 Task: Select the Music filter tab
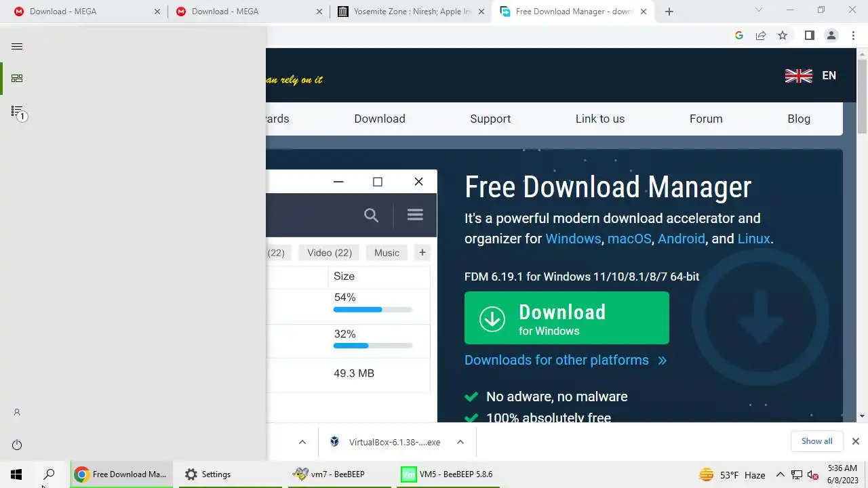387,253
